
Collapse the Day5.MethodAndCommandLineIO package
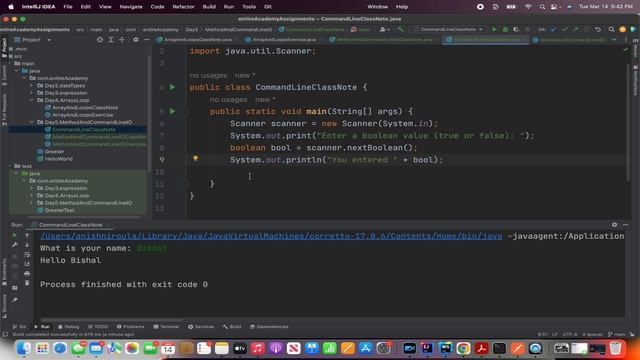click(x=32, y=122)
